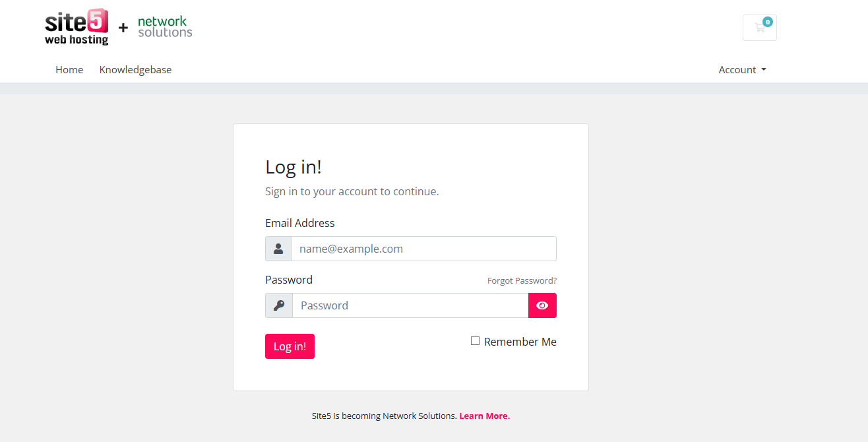The width and height of the screenshot is (868, 442).
Task: Show password with the eye button
Action: coord(542,305)
